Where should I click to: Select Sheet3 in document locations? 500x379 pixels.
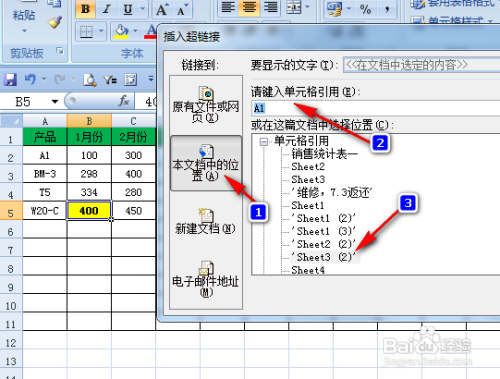(308, 180)
